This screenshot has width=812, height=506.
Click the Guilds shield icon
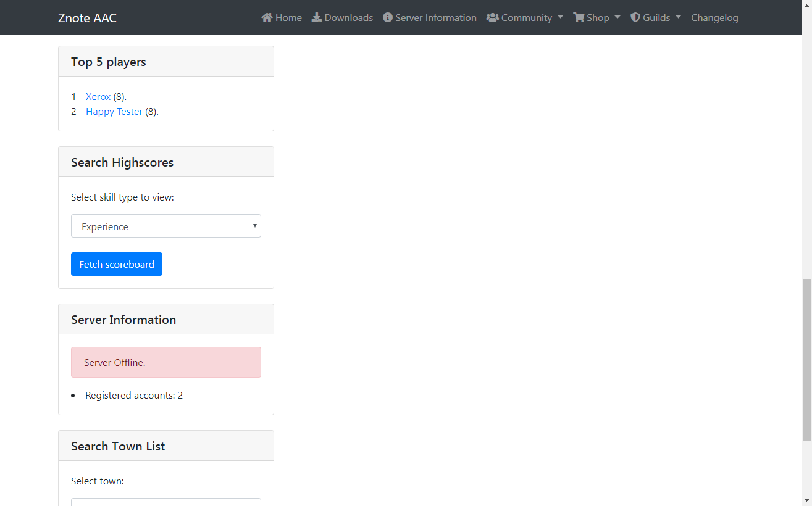[x=635, y=17]
